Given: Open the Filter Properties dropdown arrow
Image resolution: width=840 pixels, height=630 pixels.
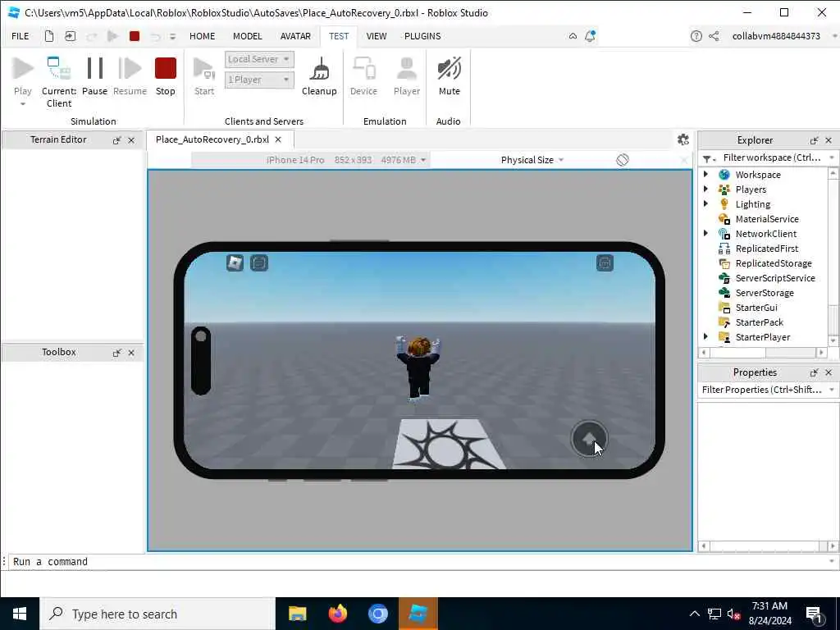Looking at the screenshot, I should pos(832,390).
